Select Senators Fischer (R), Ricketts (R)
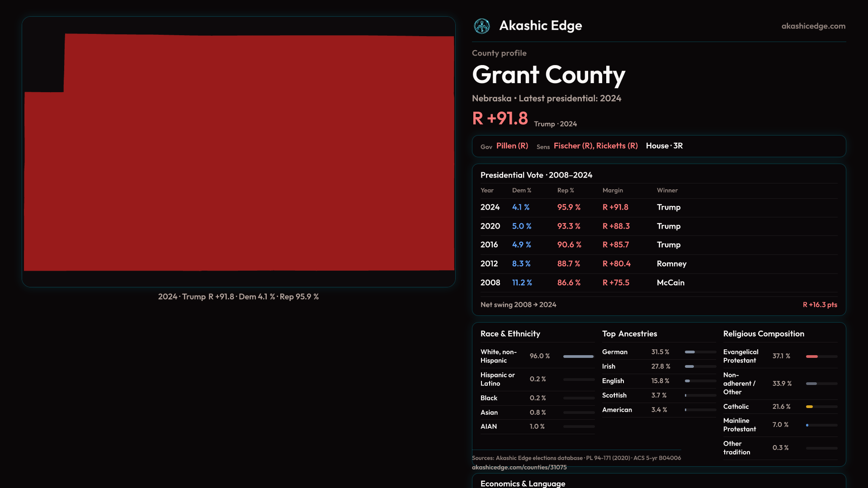Image resolution: width=868 pixels, height=488 pixels. point(595,146)
